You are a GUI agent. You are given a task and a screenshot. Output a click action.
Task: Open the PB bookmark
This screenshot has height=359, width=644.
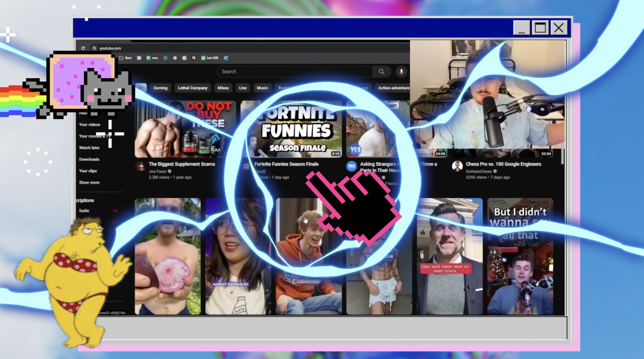pyautogui.click(x=194, y=58)
